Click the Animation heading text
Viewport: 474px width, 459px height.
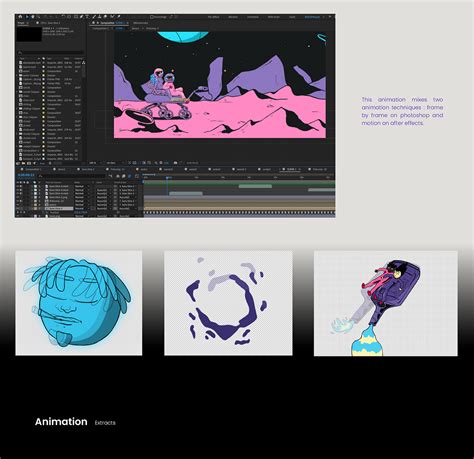(x=61, y=422)
